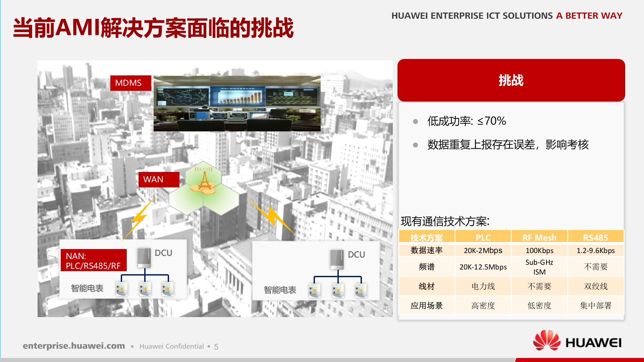Click the red WAN label
644x362 pixels.
click(x=159, y=180)
